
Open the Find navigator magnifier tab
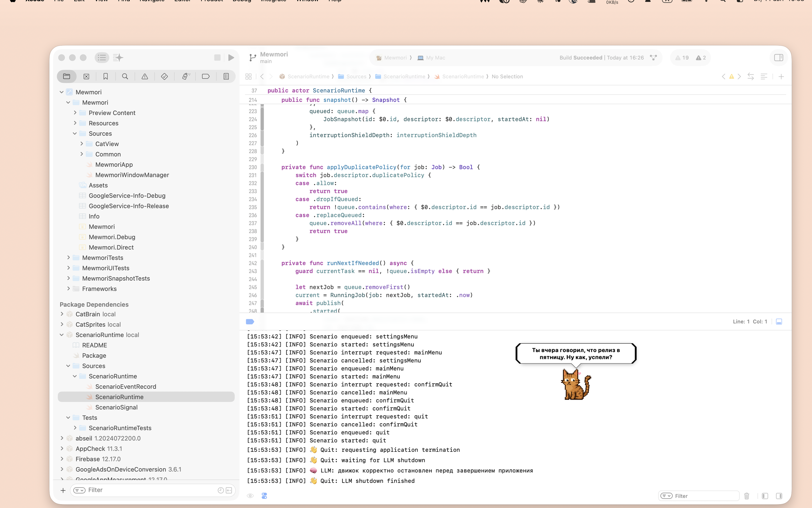(x=125, y=77)
